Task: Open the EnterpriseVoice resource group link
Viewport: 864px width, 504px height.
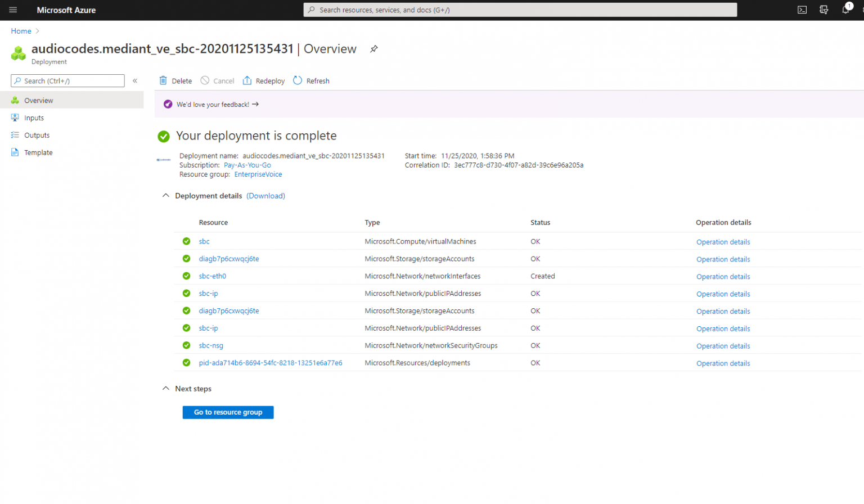Action: tap(258, 174)
